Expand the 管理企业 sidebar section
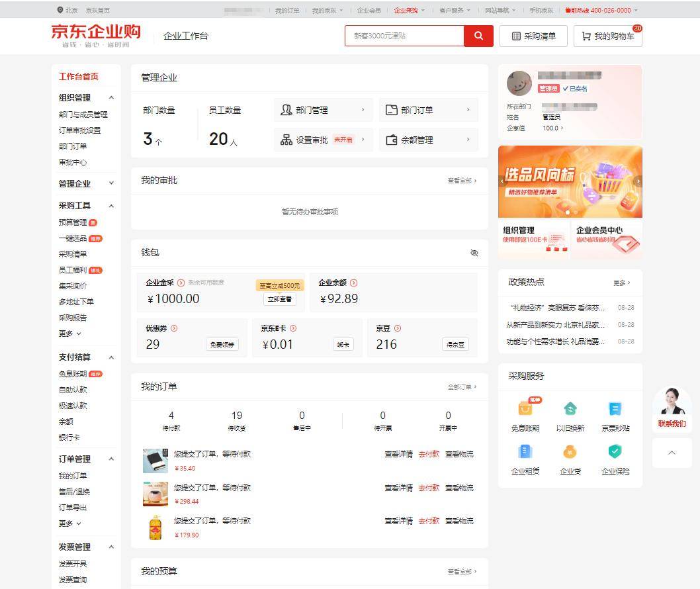Image resolution: width=700 pixels, height=589 pixels. pyautogui.click(x=111, y=183)
